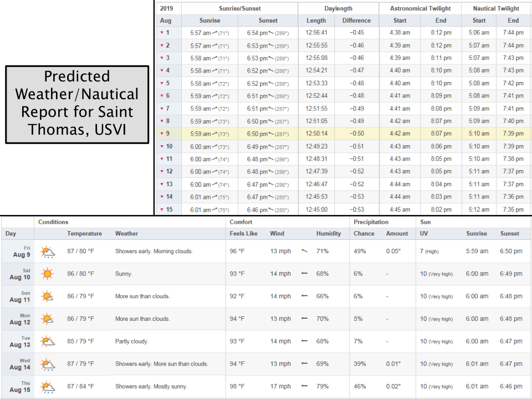Image resolution: width=532 pixels, height=399 pixels.
Task: Click the weather icon for Thu Aug 15
Action: point(48,387)
